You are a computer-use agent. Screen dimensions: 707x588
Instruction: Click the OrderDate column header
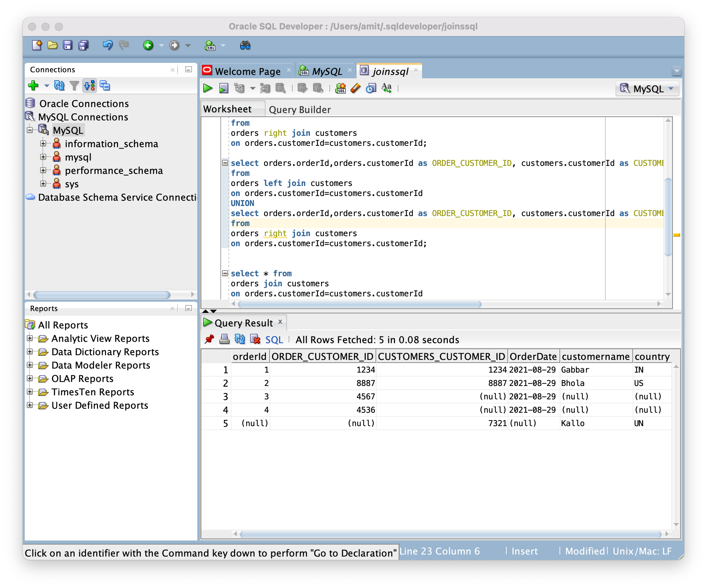[x=533, y=356]
